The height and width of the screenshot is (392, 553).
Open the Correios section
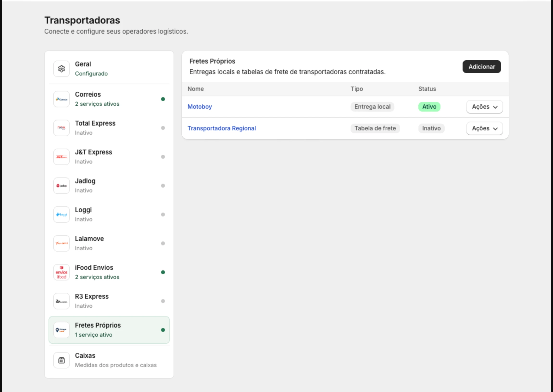(x=109, y=99)
